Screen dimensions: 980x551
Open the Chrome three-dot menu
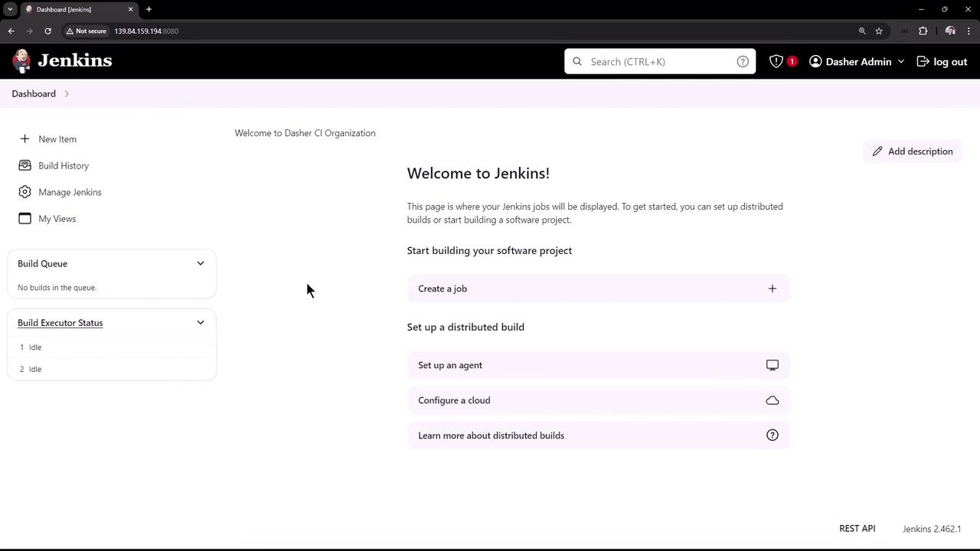point(969,31)
